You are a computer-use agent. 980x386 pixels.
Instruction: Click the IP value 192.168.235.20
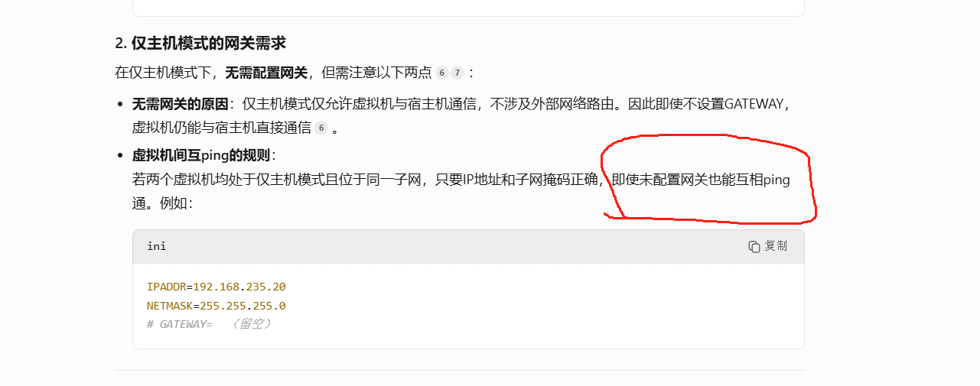[x=239, y=287]
